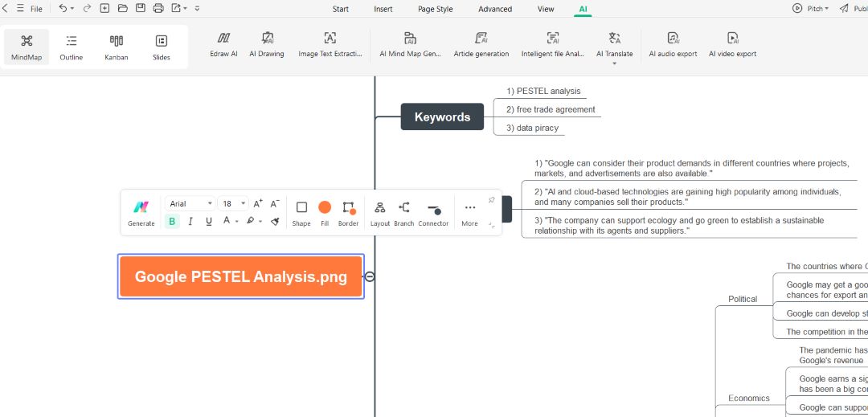Open the customize quick access toolbar chevron
This screenshot has width=868, height=417.
(198, 9)
